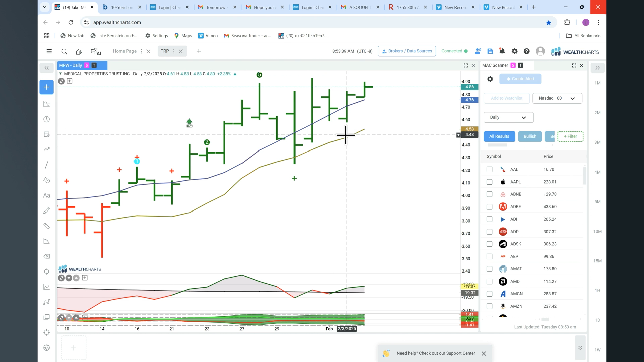Open the Home Page tab options menu
Screen dimensions: 644x362
[x=141, y=51]
